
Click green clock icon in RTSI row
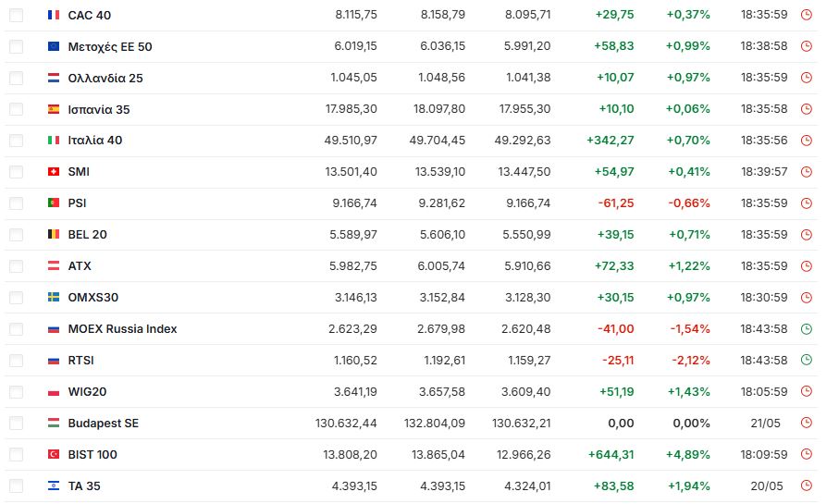[x=806, y=360]
